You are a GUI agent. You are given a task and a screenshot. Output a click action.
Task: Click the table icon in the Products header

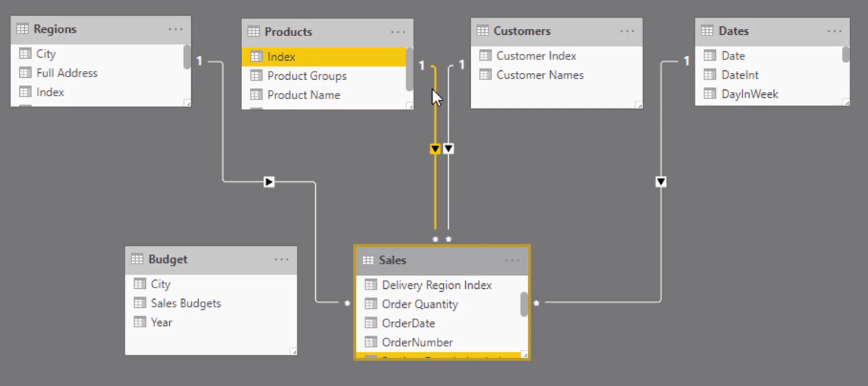point(254,32)
